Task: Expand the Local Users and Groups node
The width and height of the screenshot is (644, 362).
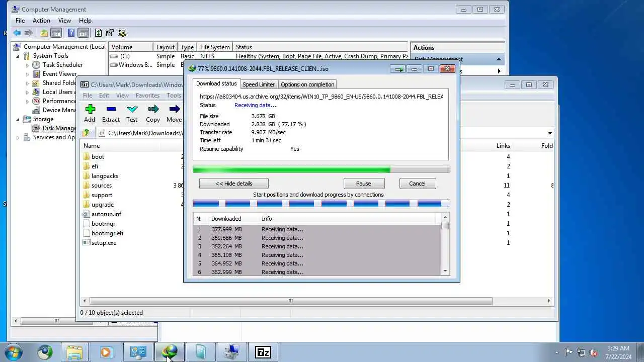Action: pyautogui.click(x=27, y=92)
